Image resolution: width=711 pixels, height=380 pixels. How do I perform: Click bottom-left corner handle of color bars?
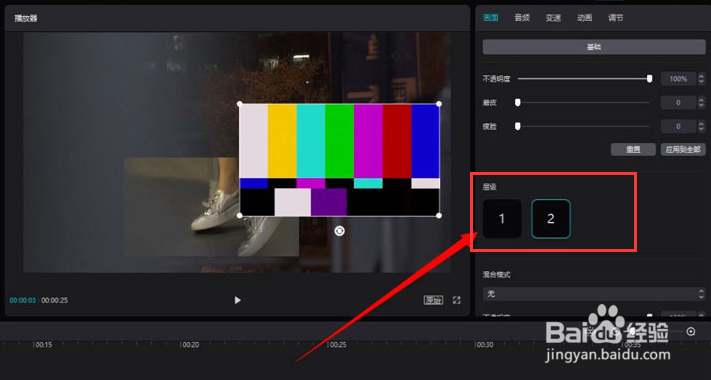click(239, 216)
